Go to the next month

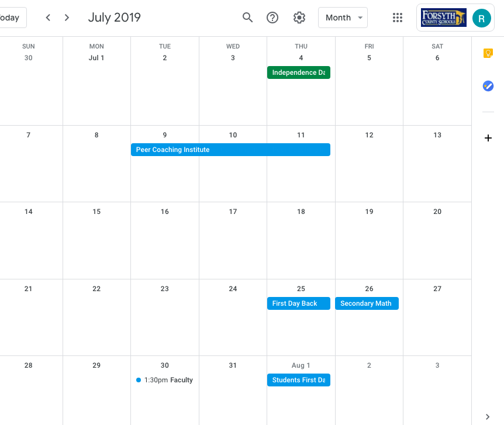pyautogui.click(x=67, y=18)
